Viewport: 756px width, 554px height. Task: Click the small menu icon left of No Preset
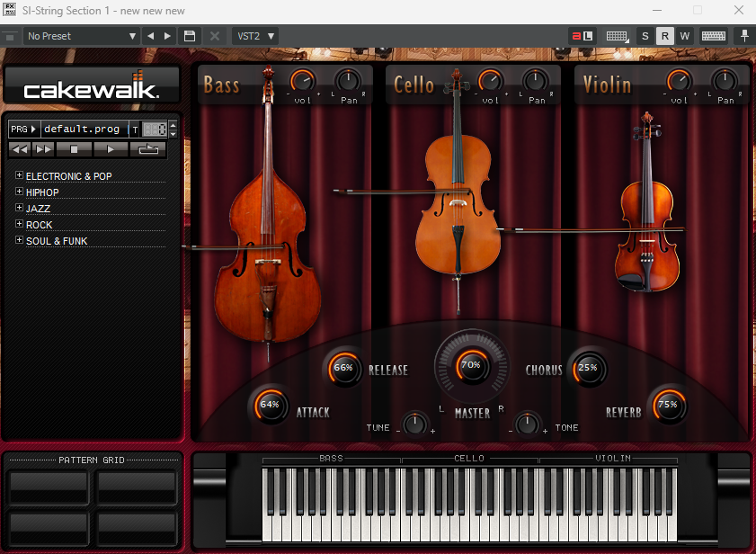pyautogui.click(x=10, y=36)
